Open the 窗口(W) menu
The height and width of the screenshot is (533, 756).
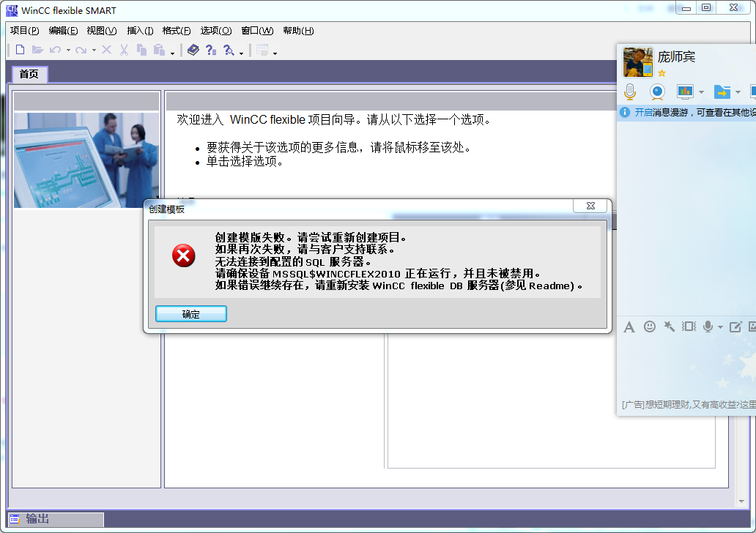[257, 31]
